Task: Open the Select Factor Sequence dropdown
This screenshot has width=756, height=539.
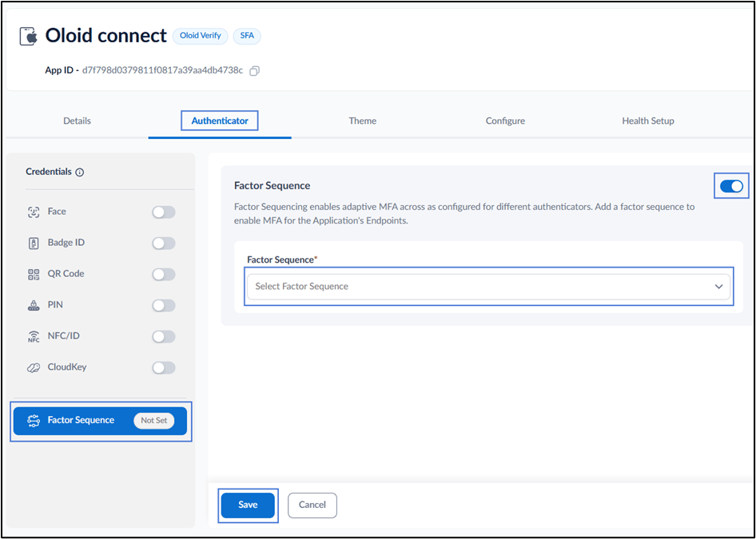Action: click(x=488, y=287)
